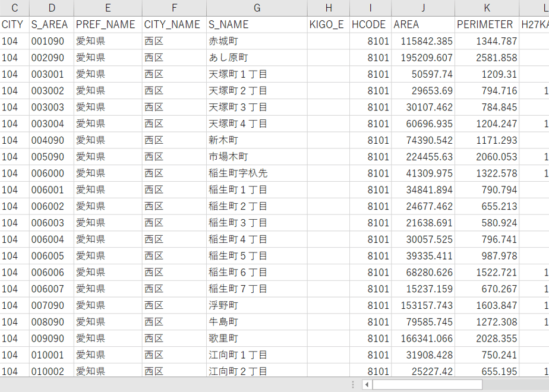Select S_AREA cell 006003
The image size is (549, 392).
(x=52, y=223)
